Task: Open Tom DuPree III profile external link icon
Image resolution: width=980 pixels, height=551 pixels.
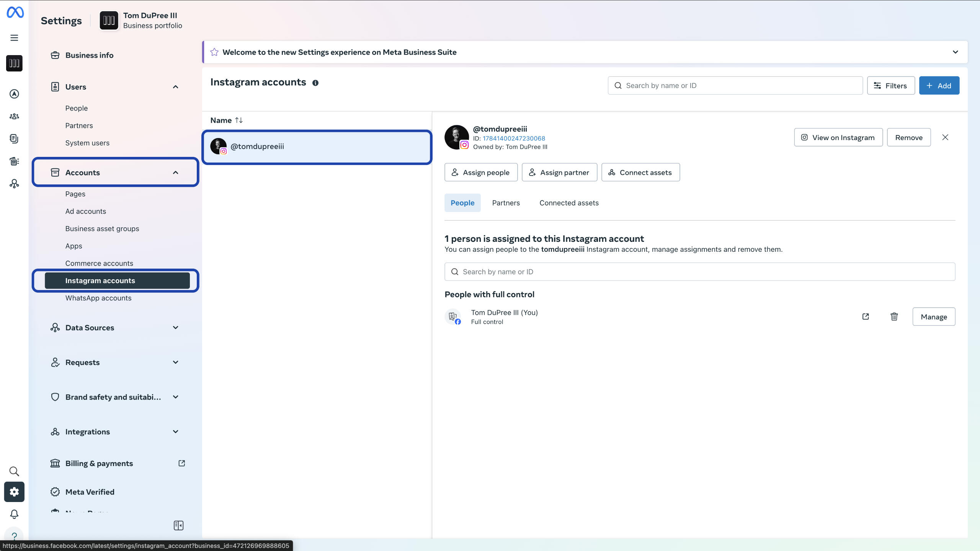Action: click(x=866, y=316)
